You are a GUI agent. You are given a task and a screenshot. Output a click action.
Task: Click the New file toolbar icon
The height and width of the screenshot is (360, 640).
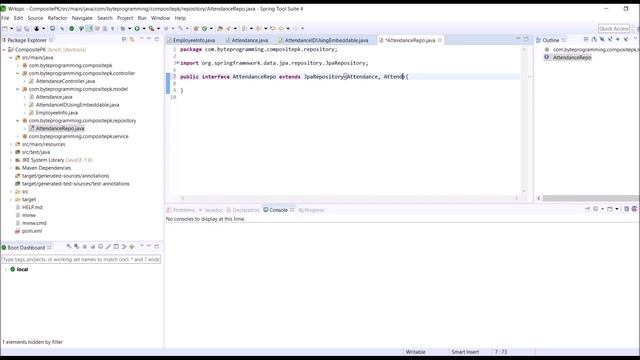point(5,29)
